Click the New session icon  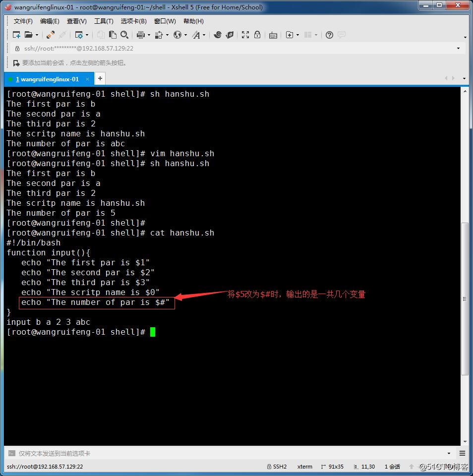(16, 35)
